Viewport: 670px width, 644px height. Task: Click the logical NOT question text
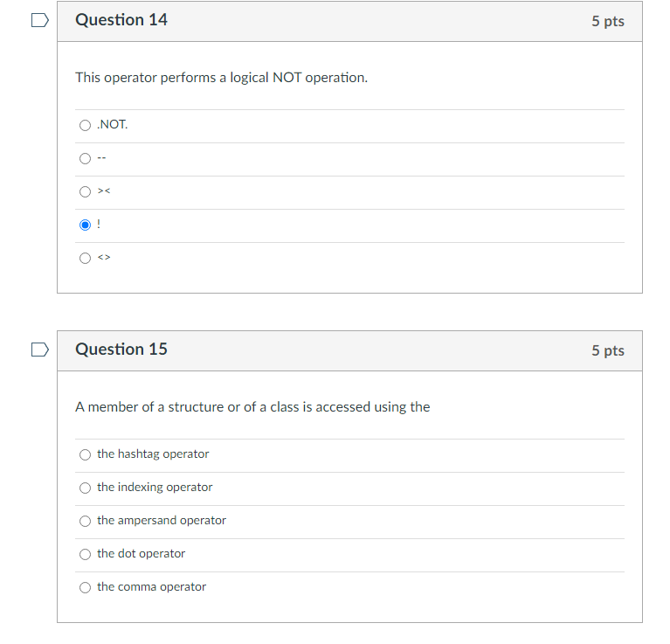[221, 78]
